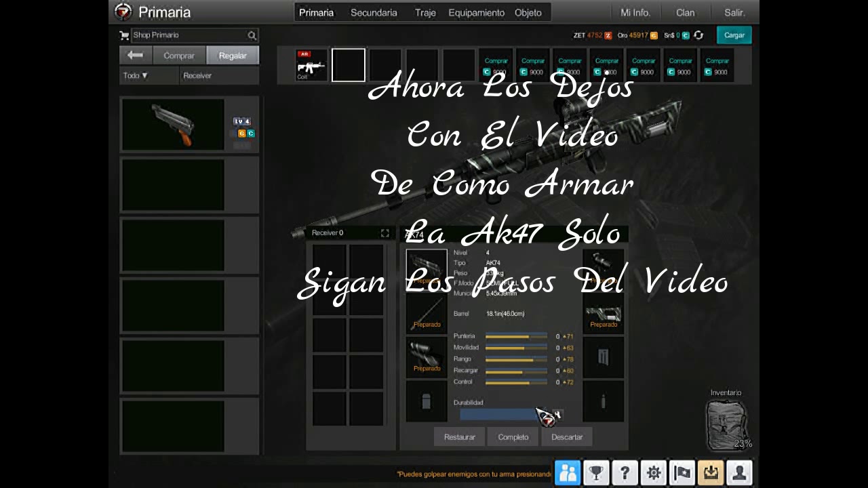Click the orange G currency icon on shop item
This screenshot has width=868, height=488.
[241, 134]
